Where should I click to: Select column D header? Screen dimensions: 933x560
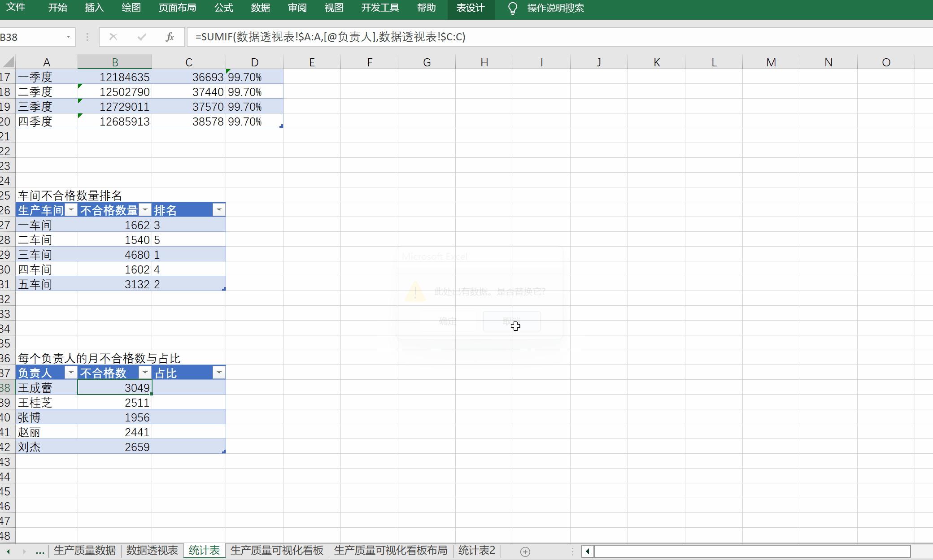[x=254, y=62]
